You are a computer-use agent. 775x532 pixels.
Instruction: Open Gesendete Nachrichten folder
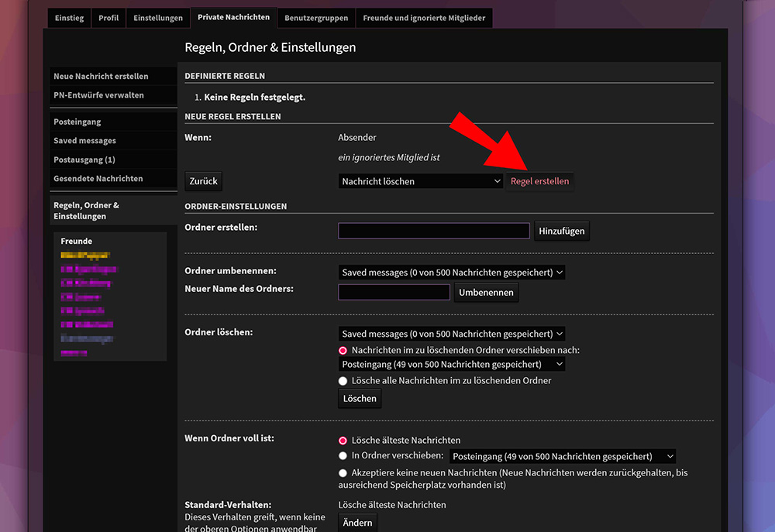[98, 179]
